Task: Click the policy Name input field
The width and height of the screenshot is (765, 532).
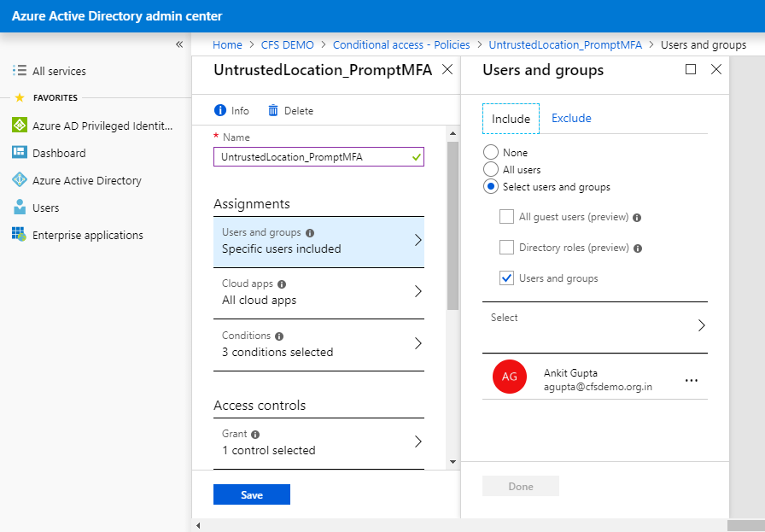Action: coord(318,156)
